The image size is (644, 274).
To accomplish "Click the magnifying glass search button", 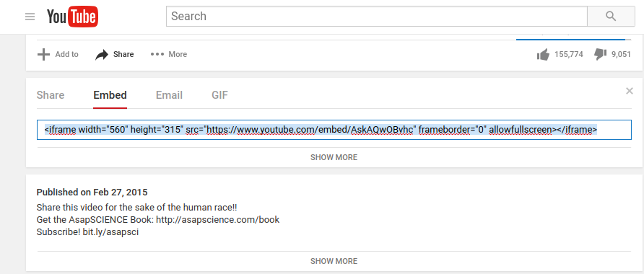I will click(611, 17).
